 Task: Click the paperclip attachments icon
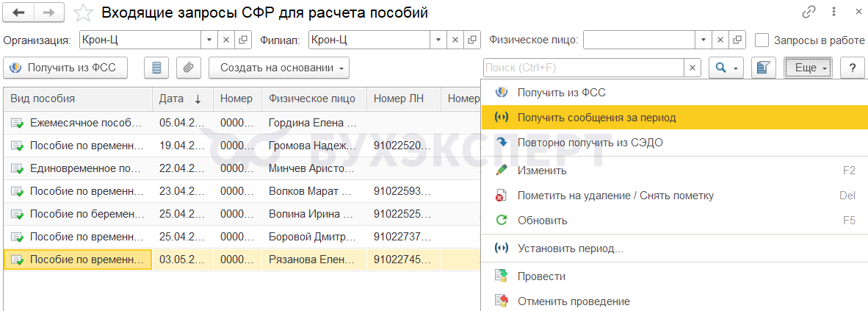[x=188, y=68]
